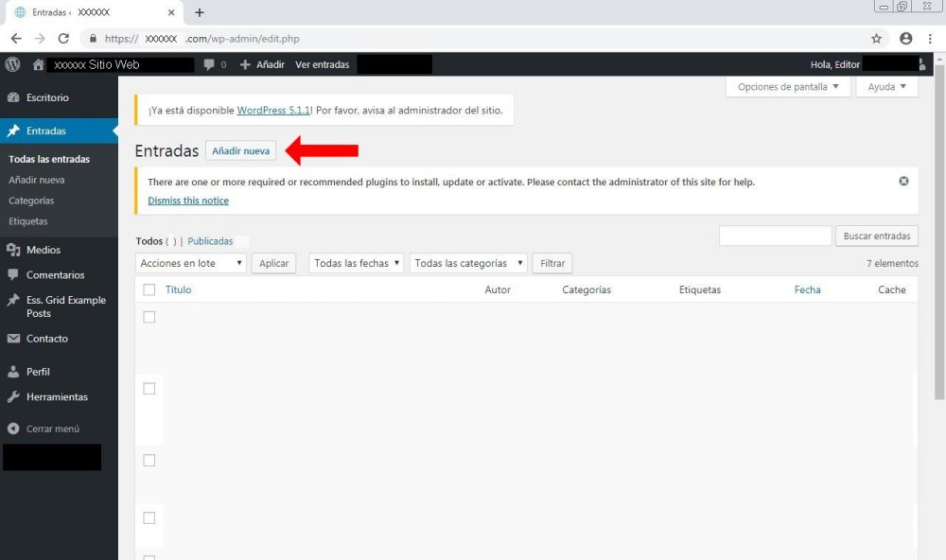This screenshot has width=946, height=560.
Task: Dismiss the plugin notice with X icon
Action: point(903,181)
